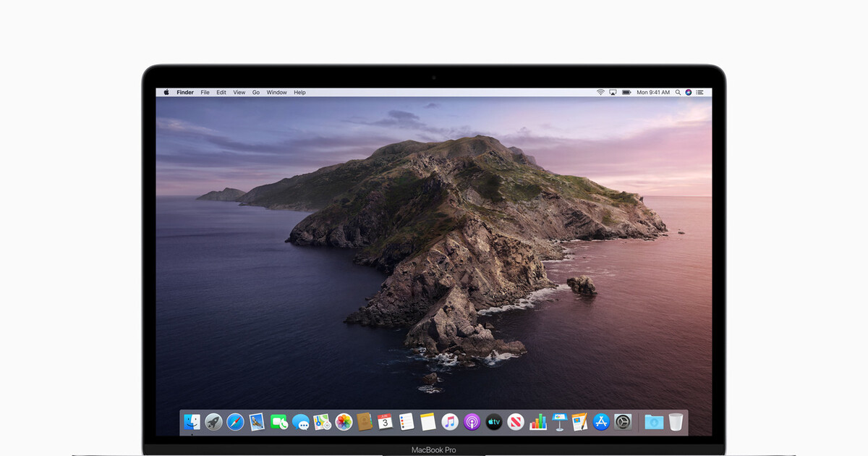This screenshot has width=868, height=456.
Task: Open the Window menu
Action: (x=277, y=93)
